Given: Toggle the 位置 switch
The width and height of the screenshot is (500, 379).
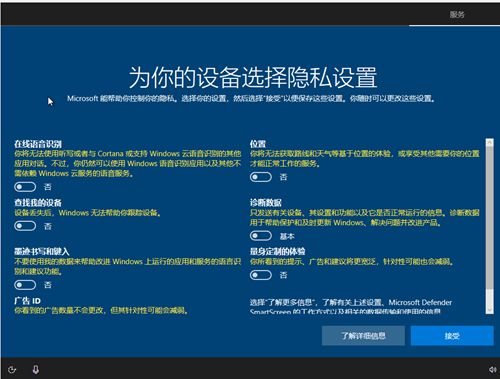Looking at the screenshot, I should [261, 177].
